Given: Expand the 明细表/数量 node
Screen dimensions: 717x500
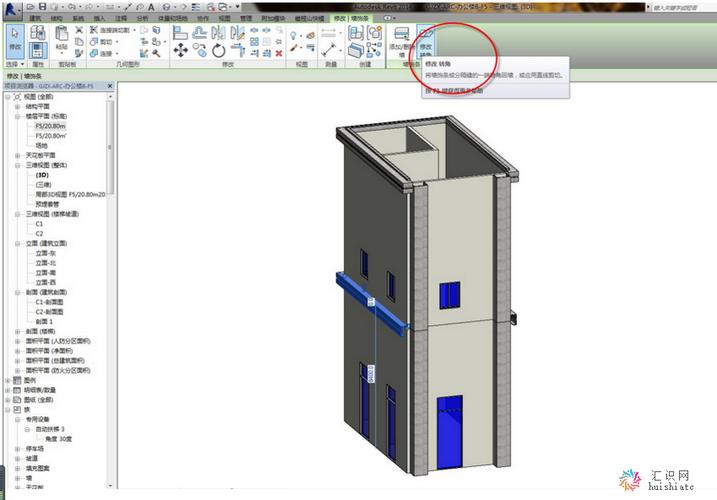Looking at the screenshot, I should tap(8, 390).
